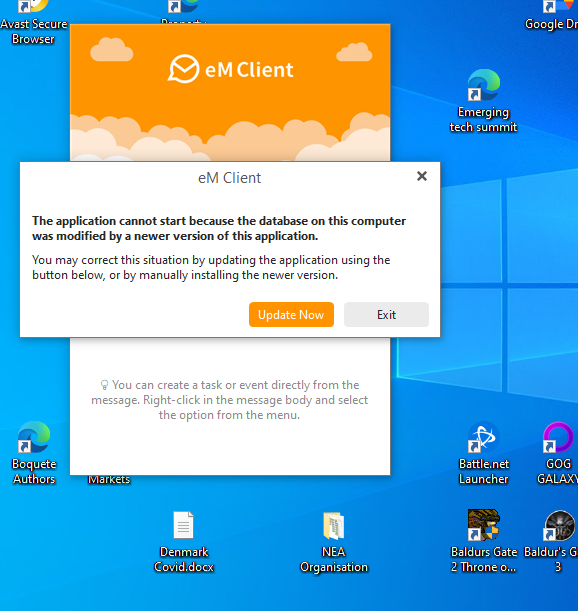
Task: Click the Update Now button
Action: pyautogui.click(x=291, y=314)
